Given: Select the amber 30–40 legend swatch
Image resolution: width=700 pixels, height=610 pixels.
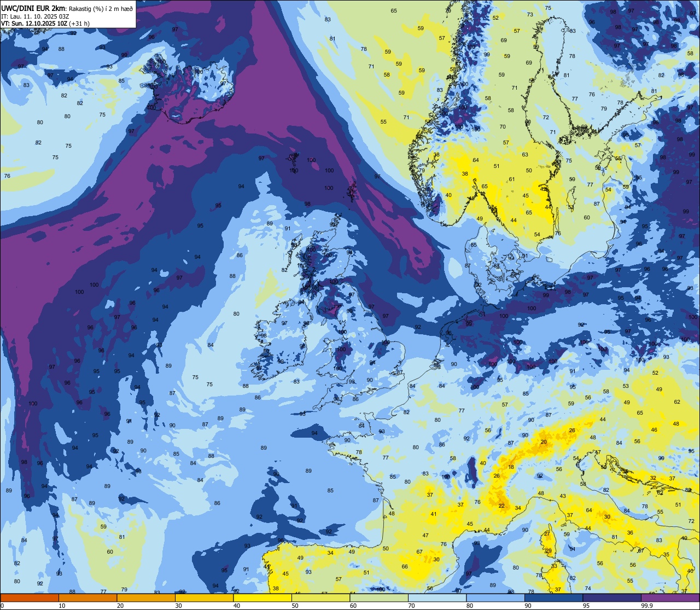Looking at the screenshot, I should [204, 598].
